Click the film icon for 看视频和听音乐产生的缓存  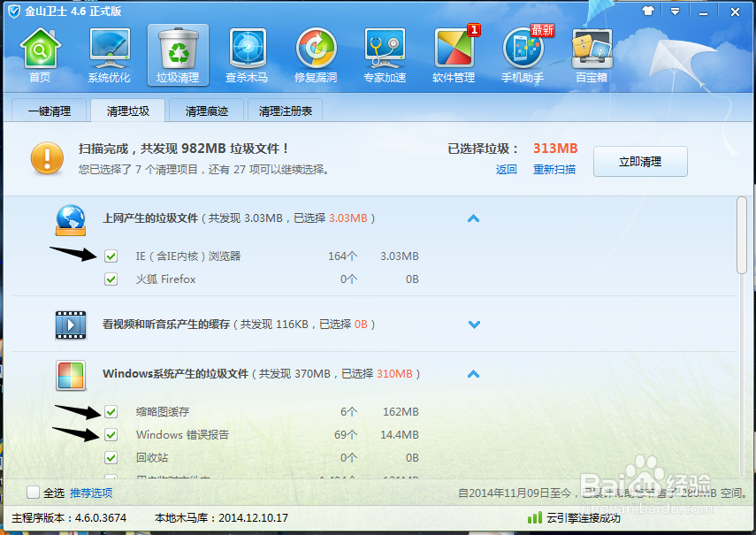tap(71, 325)
